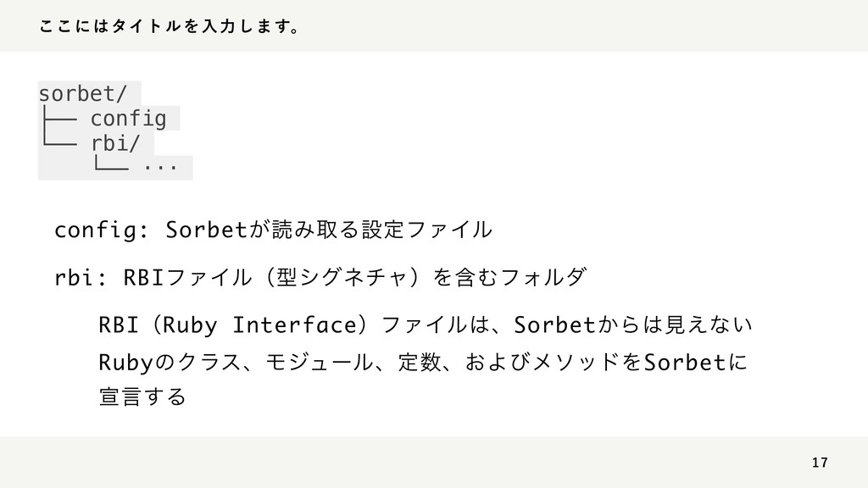This screenshot has width=868, height=488.
Task: Click the config entry in directory tree
Action: tap(129, 119)
